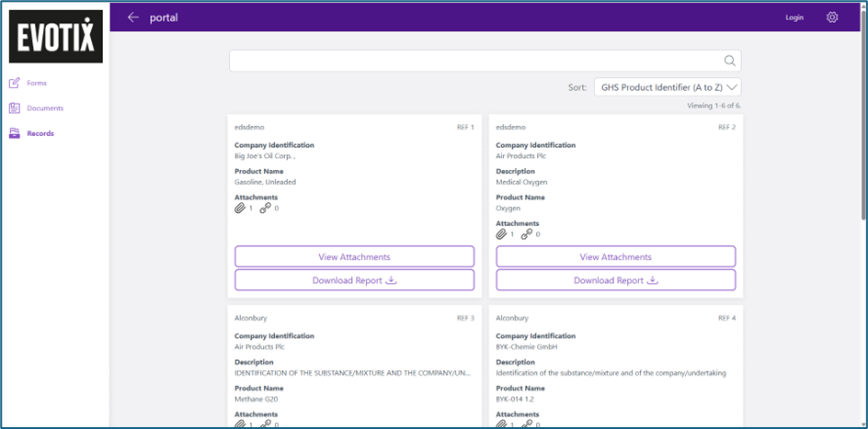The image size is (868, 429).
Task: Click the Records icon in sidebar
Action: click(x=15, y=133)
